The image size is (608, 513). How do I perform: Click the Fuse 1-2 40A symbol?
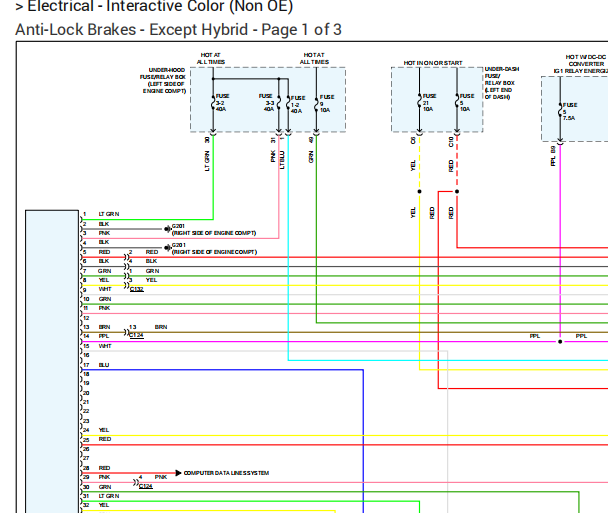288,104
